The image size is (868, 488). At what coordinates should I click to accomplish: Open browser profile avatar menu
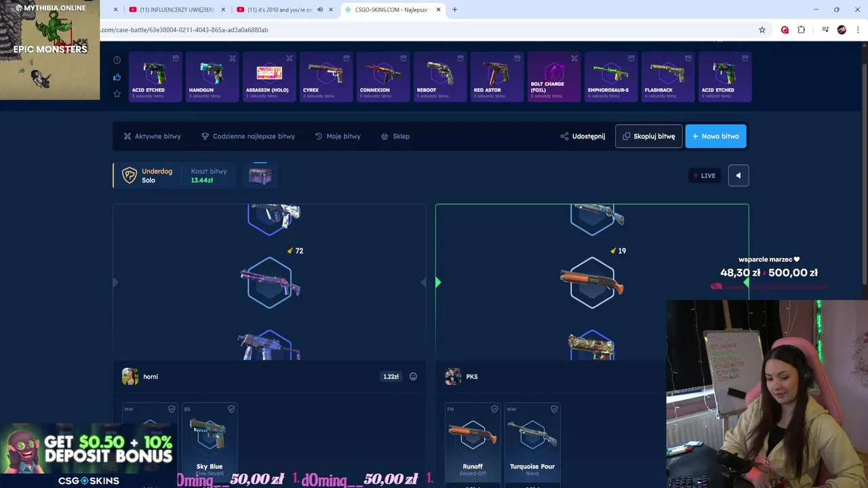(842, 30)
